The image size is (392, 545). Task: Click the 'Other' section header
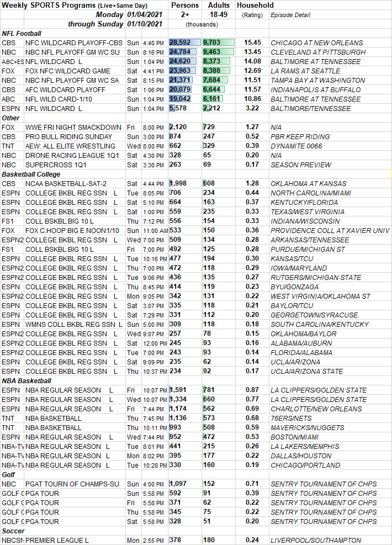click(11, 118)
